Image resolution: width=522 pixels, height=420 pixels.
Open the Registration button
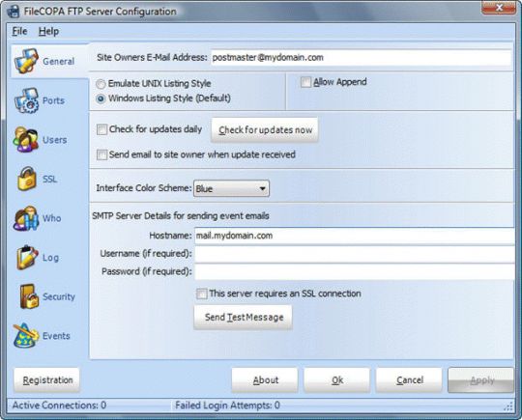coord(47,380)
